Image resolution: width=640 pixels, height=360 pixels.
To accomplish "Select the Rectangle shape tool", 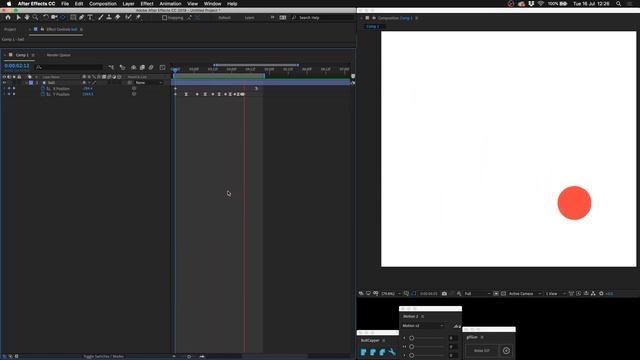I will [x=73, y=18].
